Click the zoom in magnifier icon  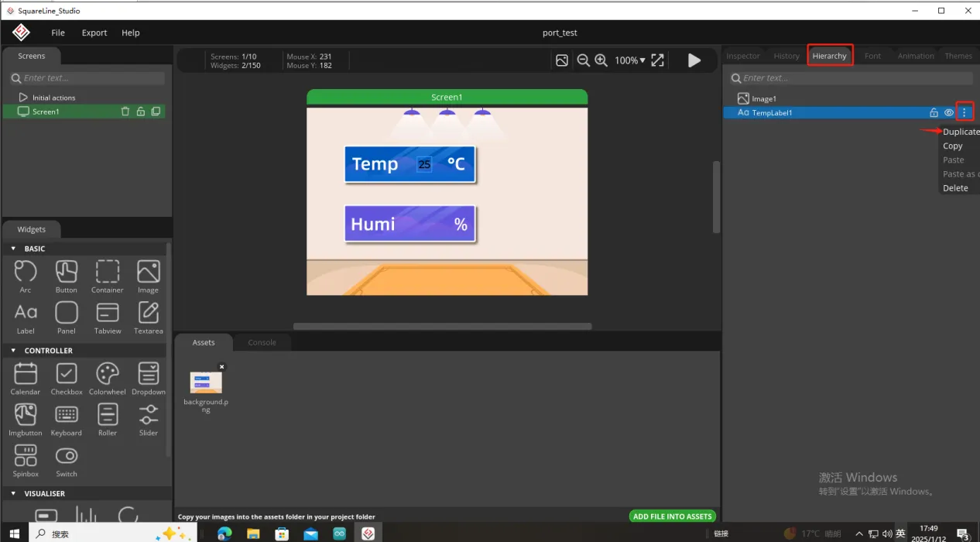pyautogui.click(x=601, y=60)
